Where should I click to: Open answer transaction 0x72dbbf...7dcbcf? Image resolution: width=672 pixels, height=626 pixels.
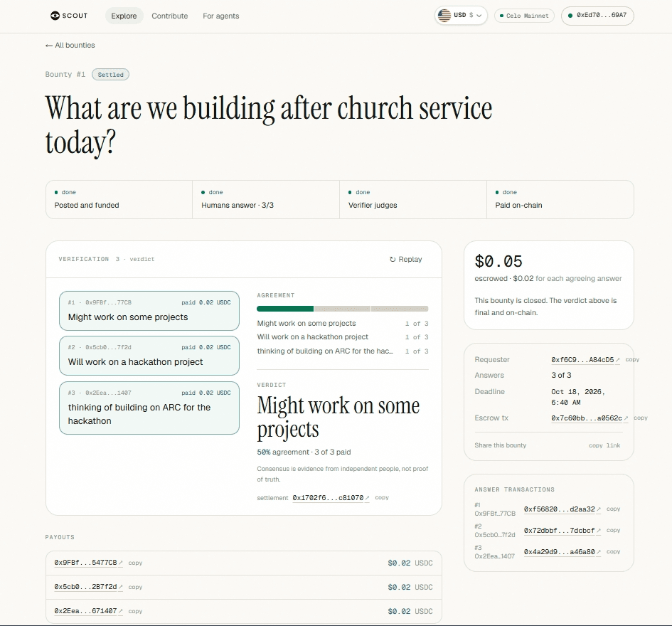pos(559,531)
